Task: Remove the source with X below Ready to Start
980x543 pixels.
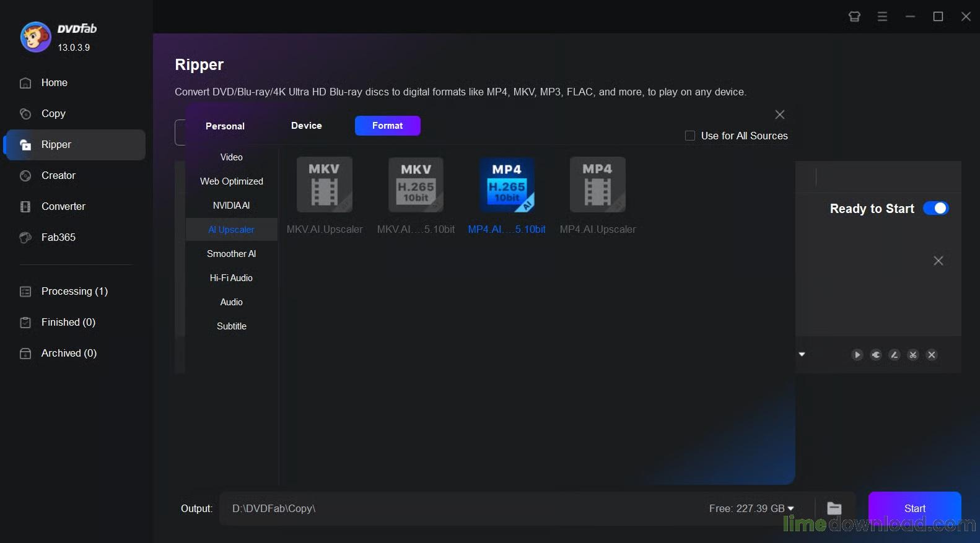Action: (x=938, y=261)
